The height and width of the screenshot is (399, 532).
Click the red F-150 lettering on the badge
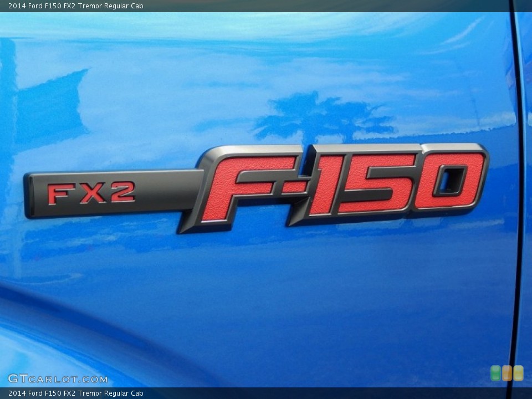tap(343, 187)
